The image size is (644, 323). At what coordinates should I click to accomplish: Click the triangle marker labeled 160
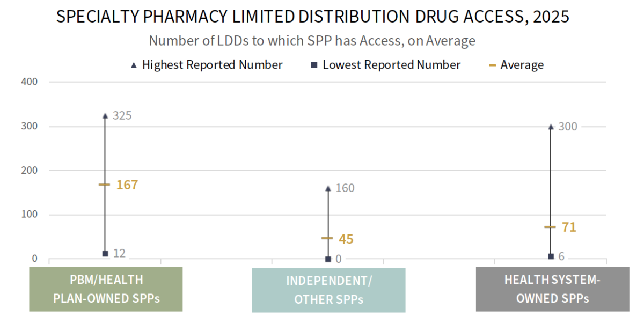tap(328, 188)
